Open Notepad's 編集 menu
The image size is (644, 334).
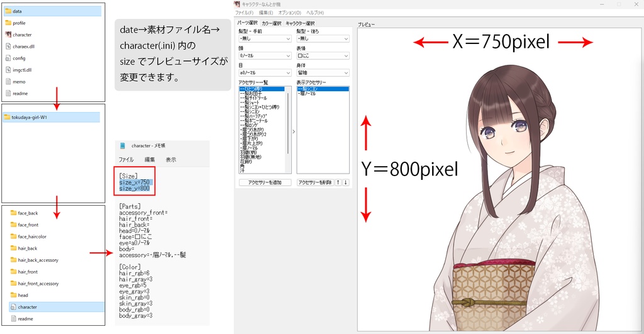(150, 160)
